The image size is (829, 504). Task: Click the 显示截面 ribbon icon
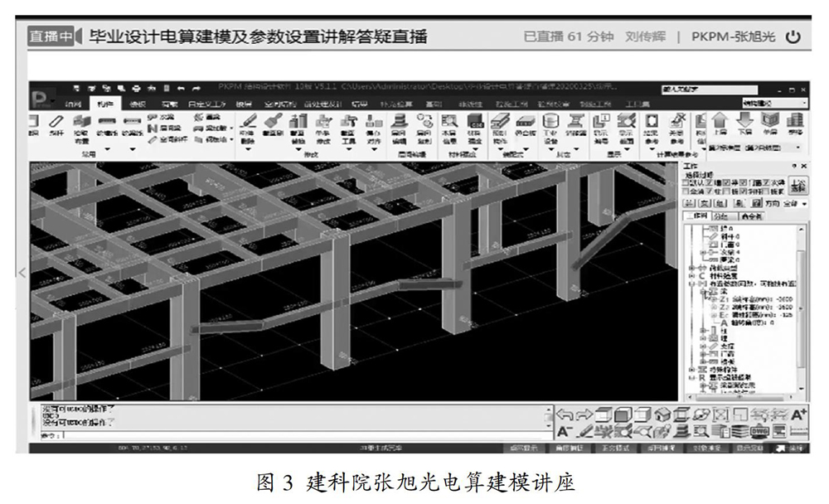click(627, 128)
